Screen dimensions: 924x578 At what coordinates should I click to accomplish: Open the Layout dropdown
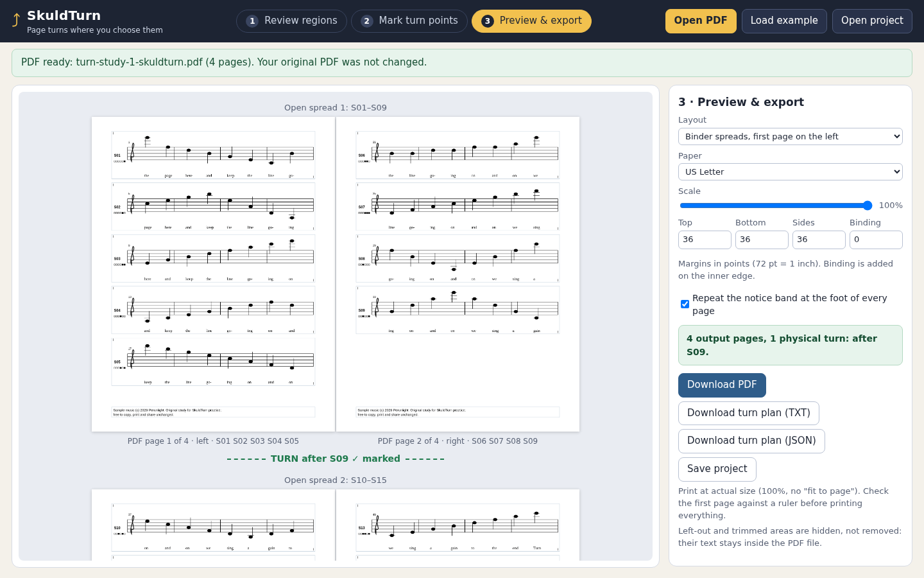click(x=791, y=137)
